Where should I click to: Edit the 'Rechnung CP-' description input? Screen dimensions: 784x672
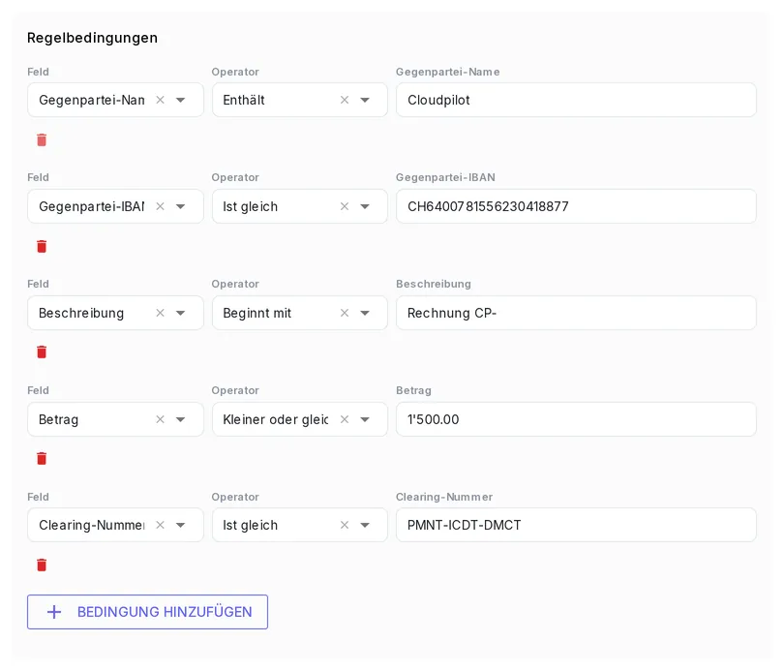[x=576, y=313]
